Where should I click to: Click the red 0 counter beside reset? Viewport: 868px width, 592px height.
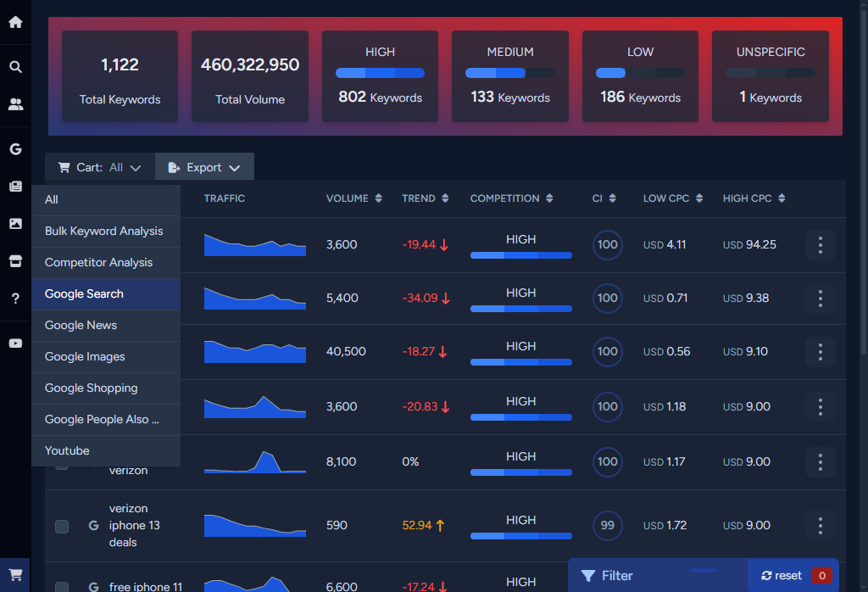pyautogui.click(x=821, y=576)
